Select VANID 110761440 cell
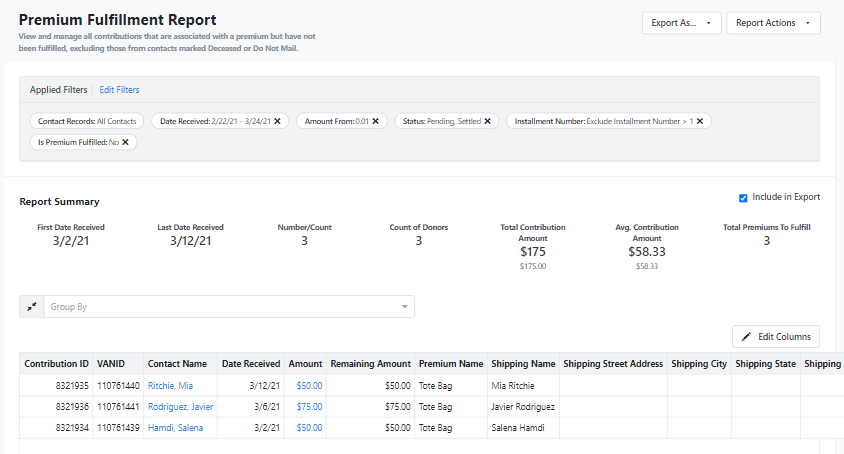The image size is (844, 454). tap(118, 386)
